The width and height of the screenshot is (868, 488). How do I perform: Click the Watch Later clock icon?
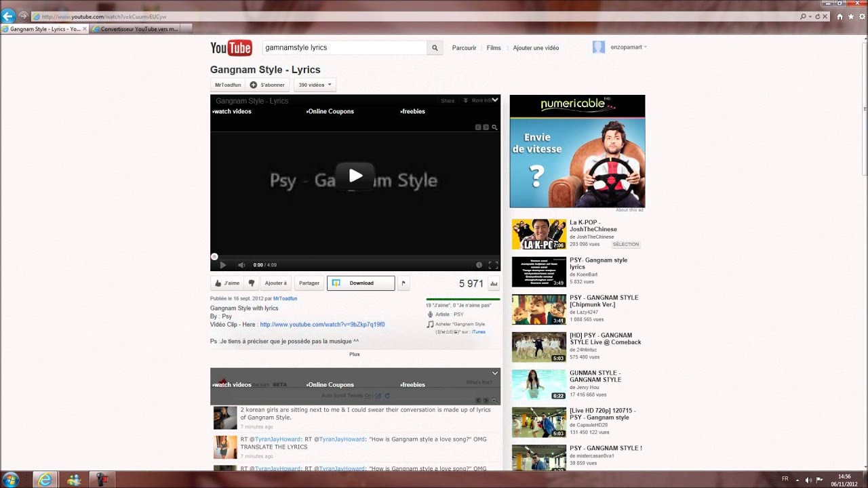pos(479,265)
